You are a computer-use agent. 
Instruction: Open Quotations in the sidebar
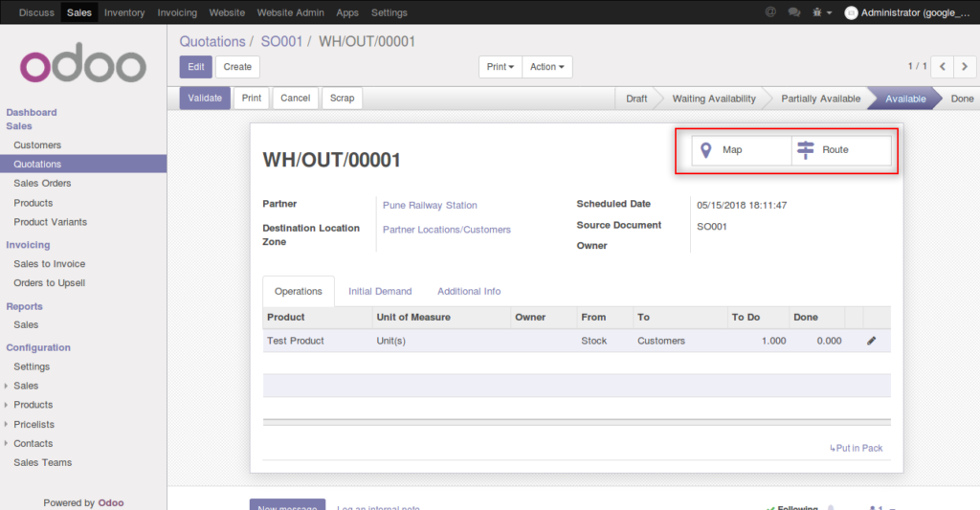[x=83, y=164]
